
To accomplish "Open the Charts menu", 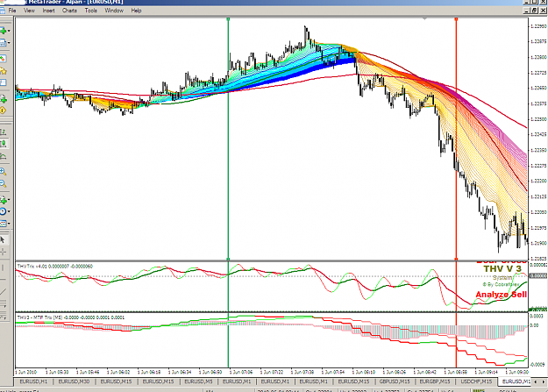I will (x=69, y=11).
